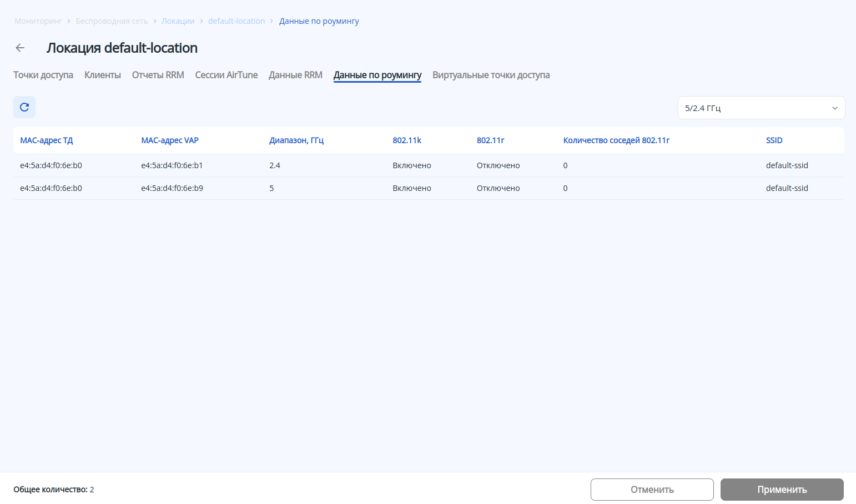Select the row with VAP e4:5a:d4:f0:6e:b9

tap(172, 188)
